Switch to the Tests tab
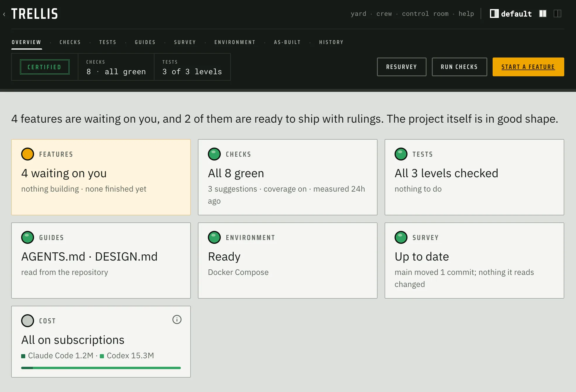 [108, 42]
